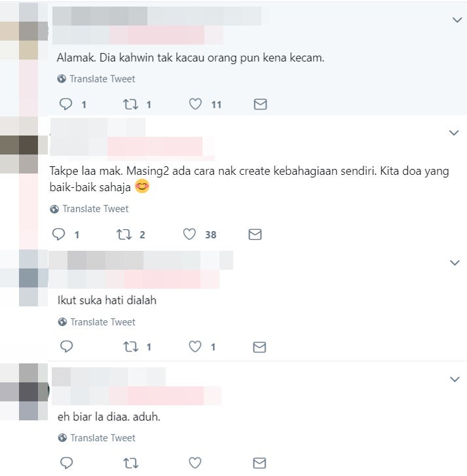Like the tweet with 11 likes
Image resolution: width=467 pixels, height=476 pixels.
195,104
